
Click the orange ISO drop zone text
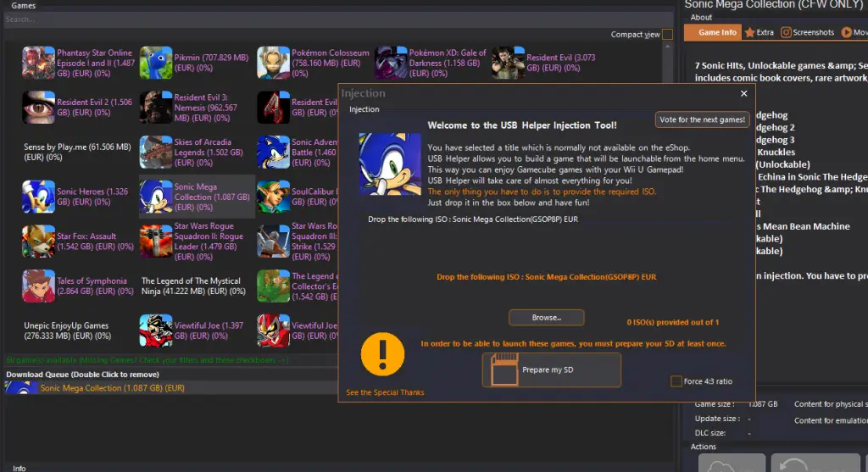click(x=547, y=276)
